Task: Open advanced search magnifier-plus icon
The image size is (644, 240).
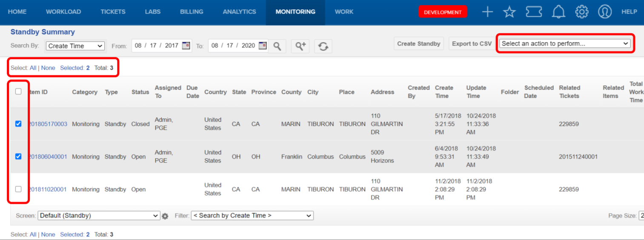Action: (300, 46)
